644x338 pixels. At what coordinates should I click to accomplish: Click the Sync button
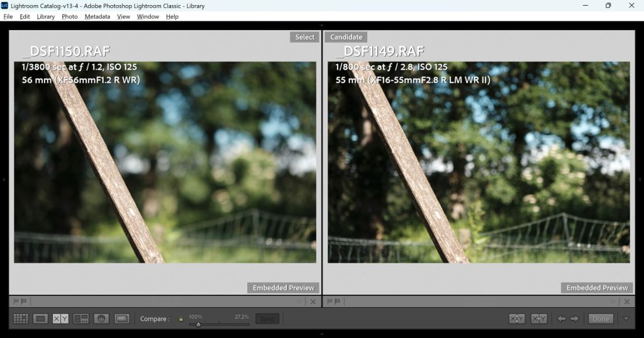[267, 319]
